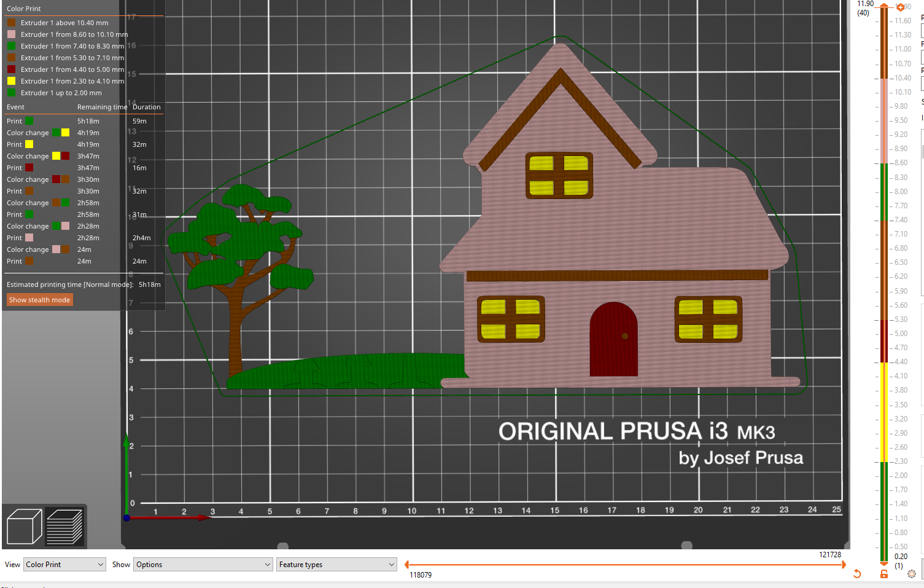Image resolution: width=924 pixels, height=588 pixels.
Task: Click brown swatch for 5.30 to 7.10 mm
Action: tap(11, 58)
